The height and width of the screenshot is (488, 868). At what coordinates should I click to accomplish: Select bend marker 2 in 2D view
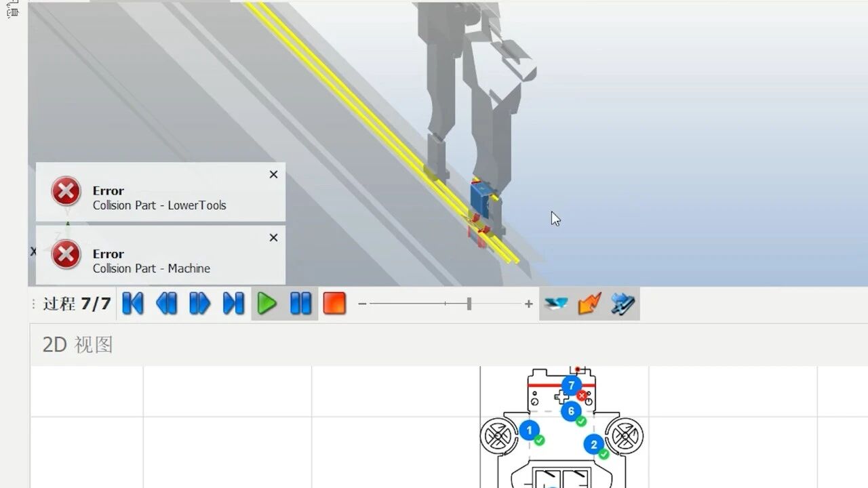(593, 445)
